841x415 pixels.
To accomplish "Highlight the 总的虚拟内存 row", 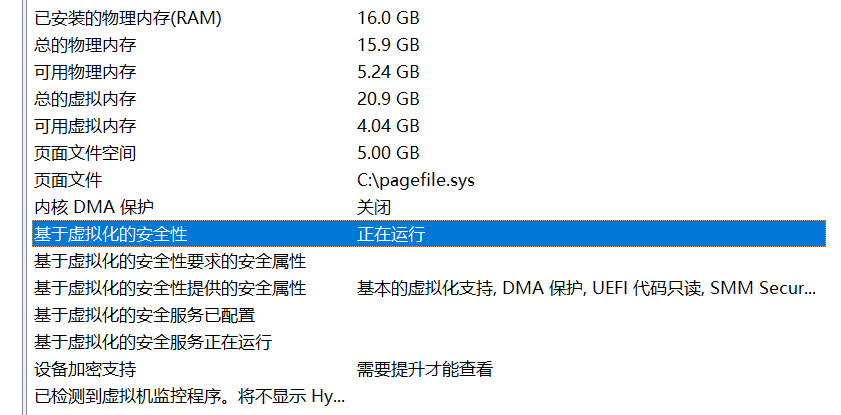I will click(x=85, y=99).
